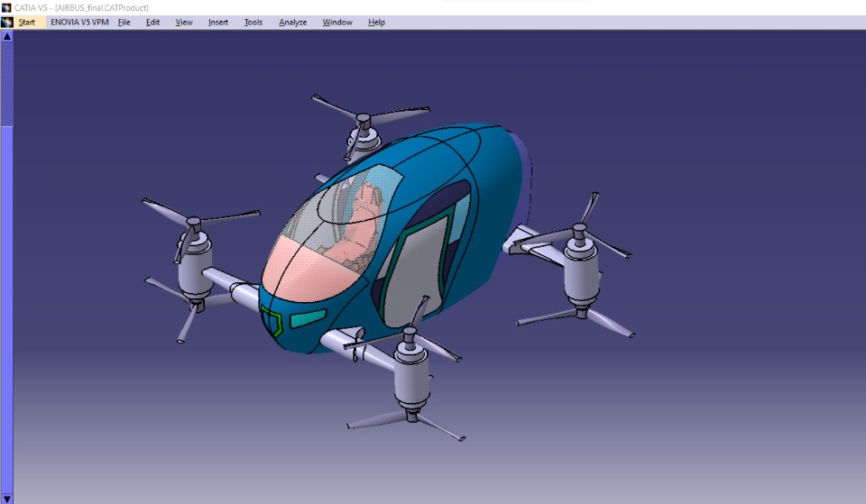Click the scroll down arrow on left scrollbar
This screenshot has width=866, height=504.
pyautogui.click(x=6, y=499)
